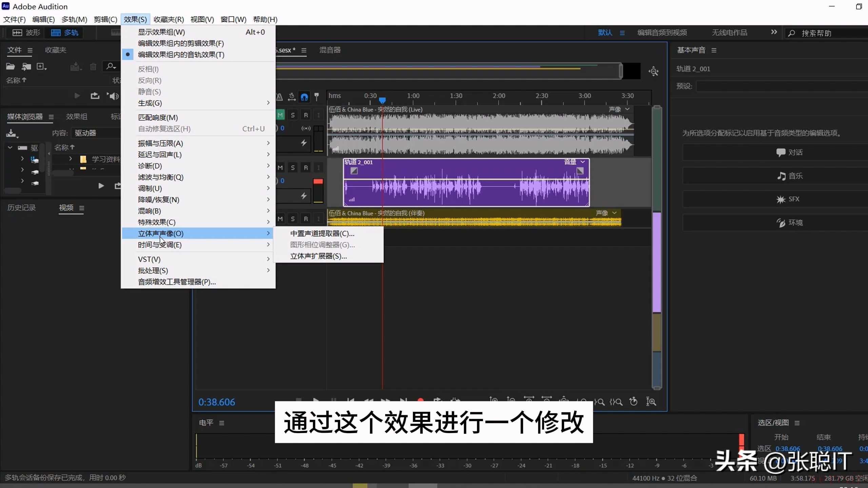868x488 pixels.
Task: Arm record R on third track
Action: pyautogui.click(x=305, y=219)
